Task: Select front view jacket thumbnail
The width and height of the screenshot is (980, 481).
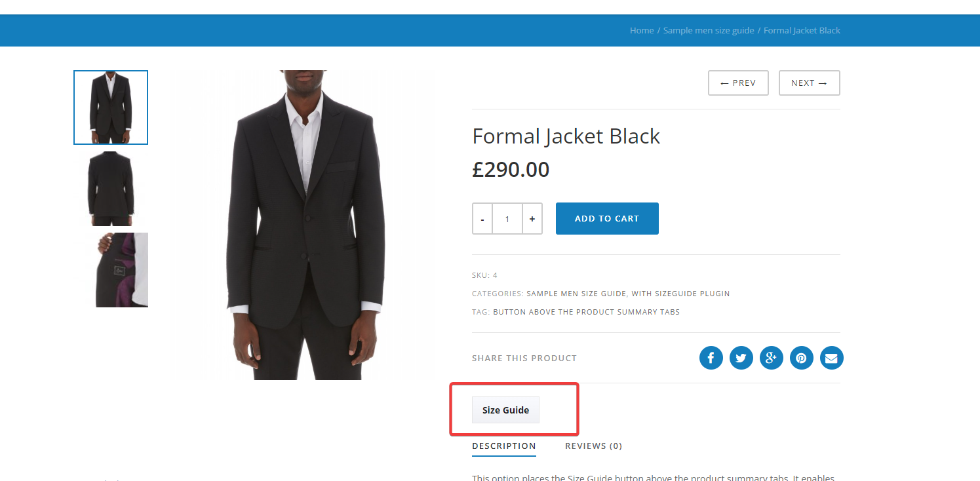Action: click(x=111, y=107)
